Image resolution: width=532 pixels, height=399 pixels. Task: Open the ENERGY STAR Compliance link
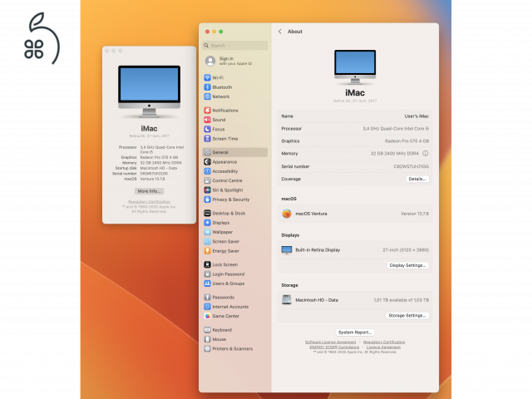coord(334,347)
